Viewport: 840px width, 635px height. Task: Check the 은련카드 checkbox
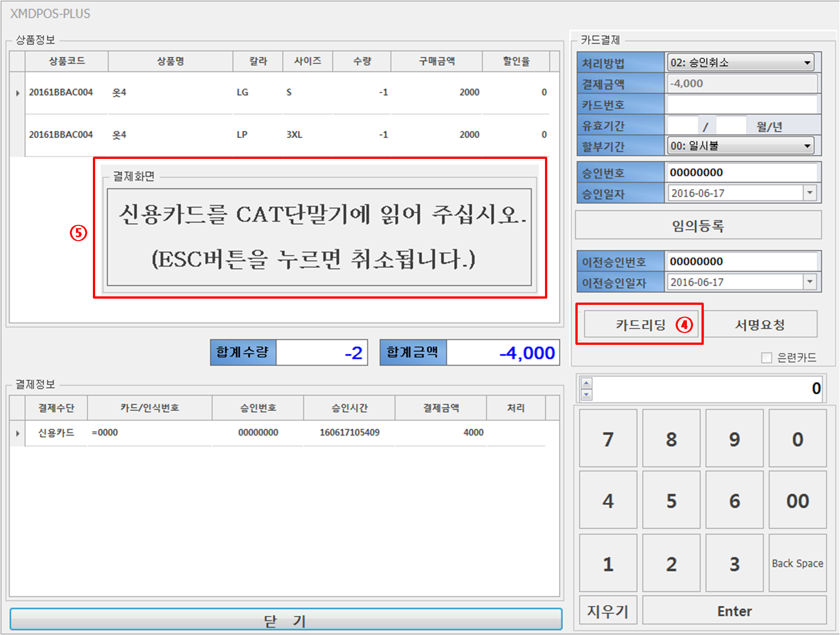click(766, 358)
